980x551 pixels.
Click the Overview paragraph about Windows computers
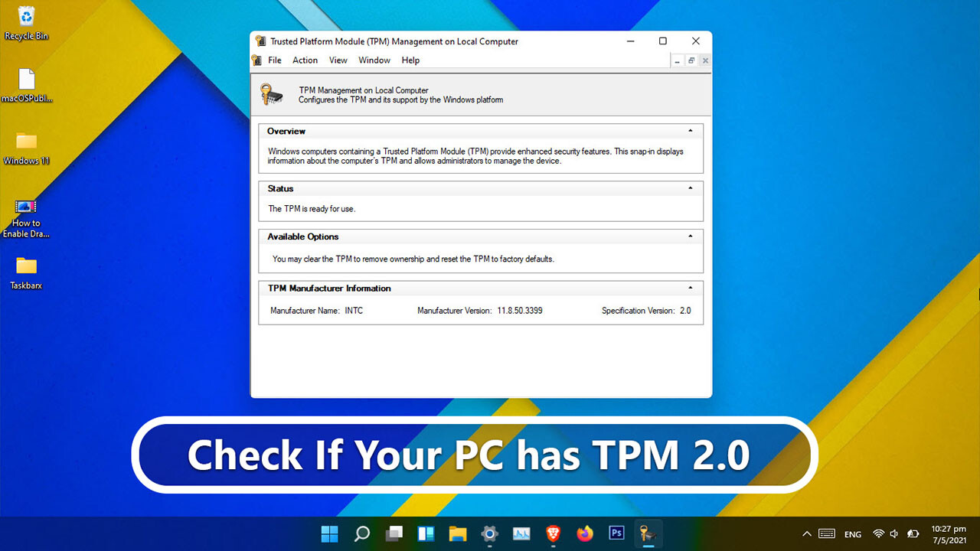475,156
